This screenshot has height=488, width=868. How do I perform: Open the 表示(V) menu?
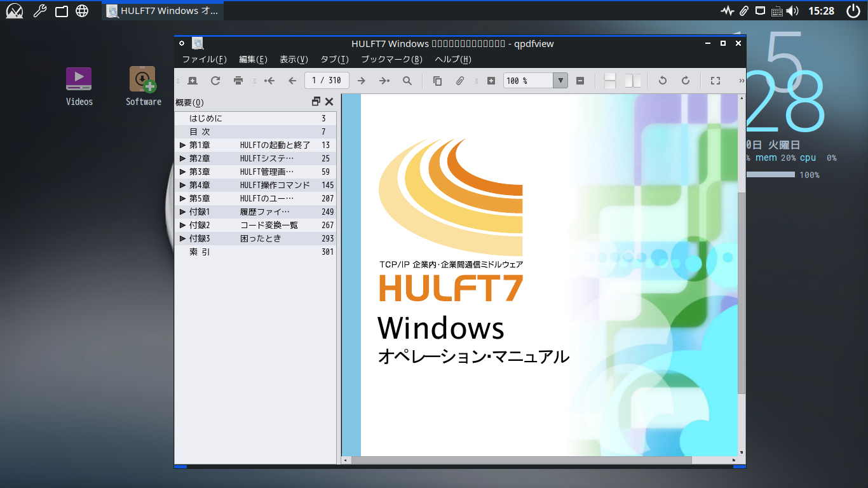click(294, 59)
